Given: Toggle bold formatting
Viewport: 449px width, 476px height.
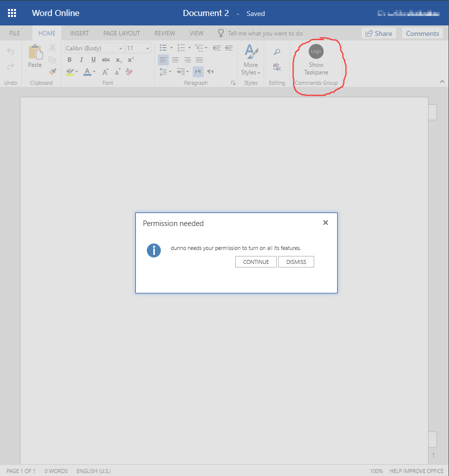Looking at the screenshot, I should click(69, 60).
